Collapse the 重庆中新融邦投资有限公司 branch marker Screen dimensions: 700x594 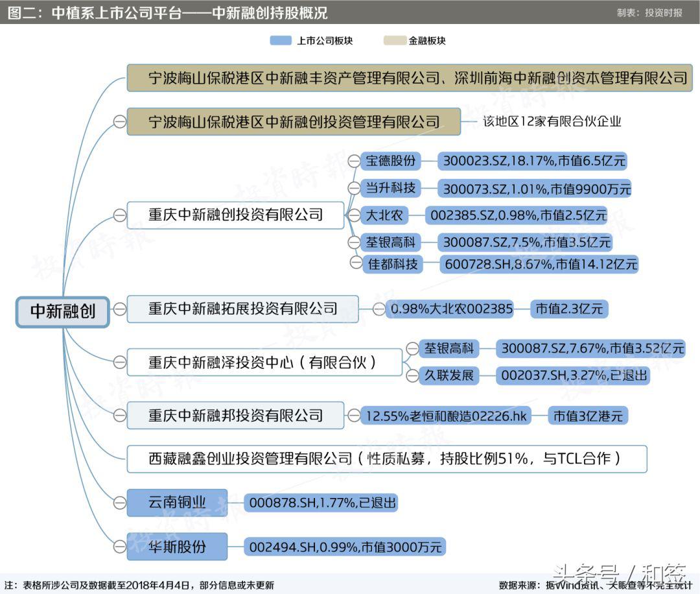(x=118, y=415)
